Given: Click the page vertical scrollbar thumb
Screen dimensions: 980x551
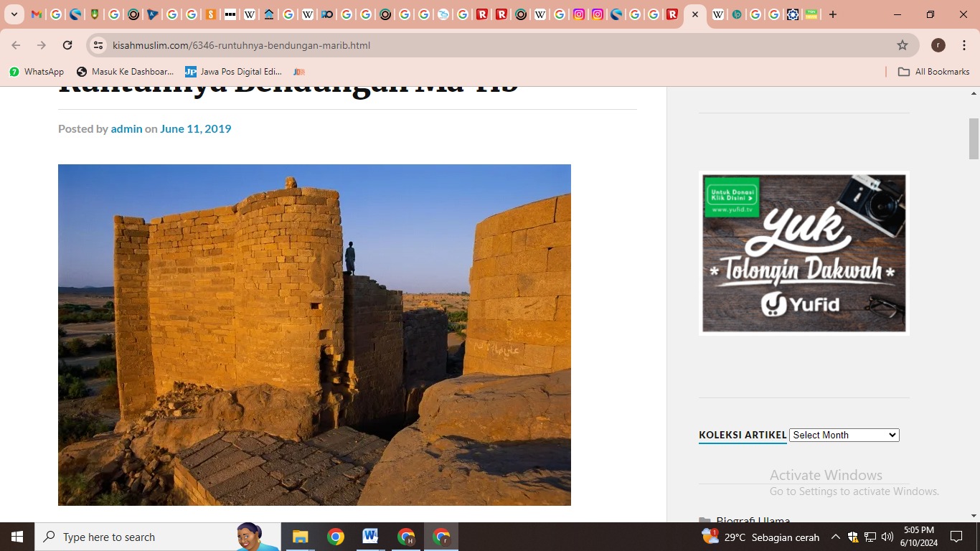Looking at the screenshot, I should [974, 138].
